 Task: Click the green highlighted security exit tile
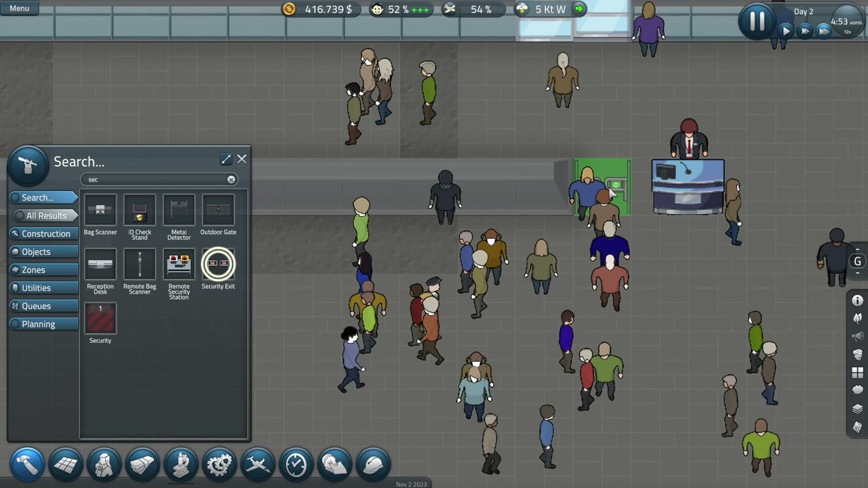coord(602,188)
